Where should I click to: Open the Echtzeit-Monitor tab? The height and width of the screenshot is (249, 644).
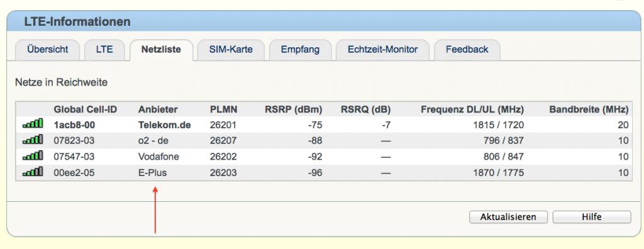tap(383, 50)
